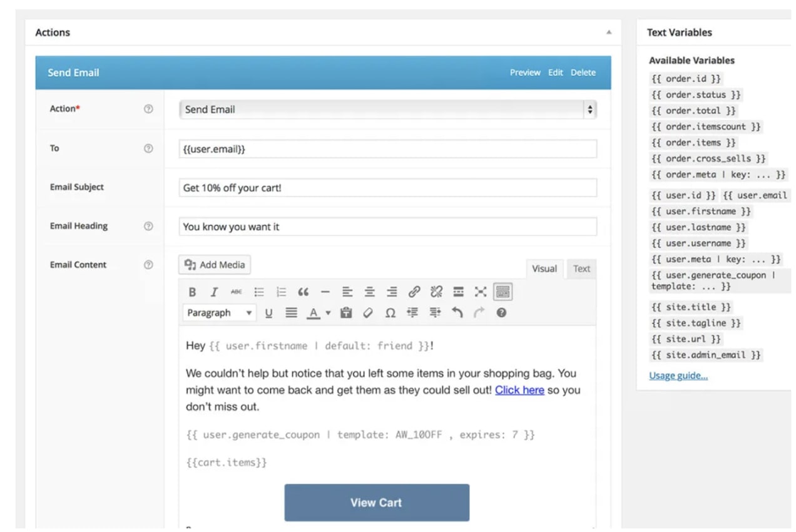Show help tooltip for Email Content
Screen dimensions: 796x532
coord(148,265)
